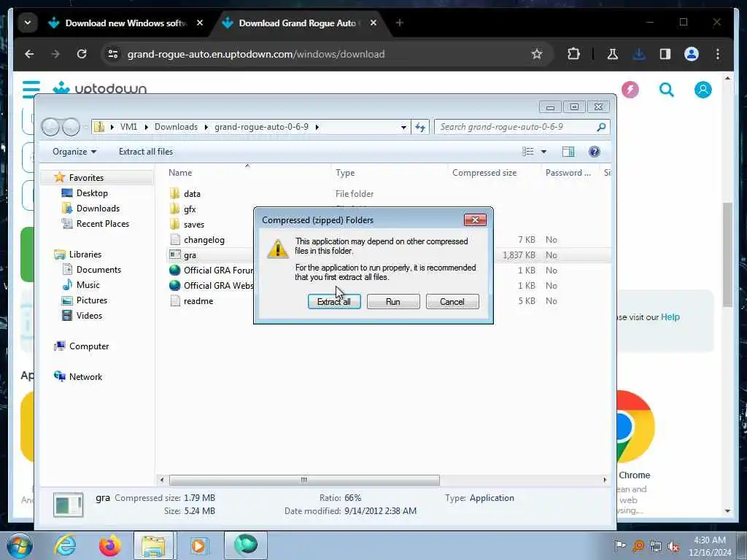Click Extract all files in the Explorer toolbar
Screen dimensions: 747x560
(146, 152)
